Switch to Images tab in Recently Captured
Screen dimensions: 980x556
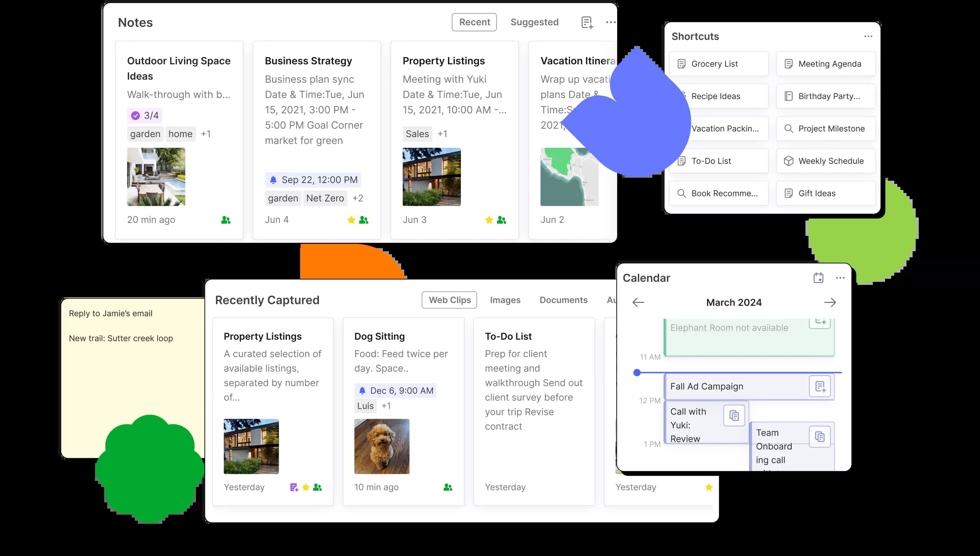point(505,300)
